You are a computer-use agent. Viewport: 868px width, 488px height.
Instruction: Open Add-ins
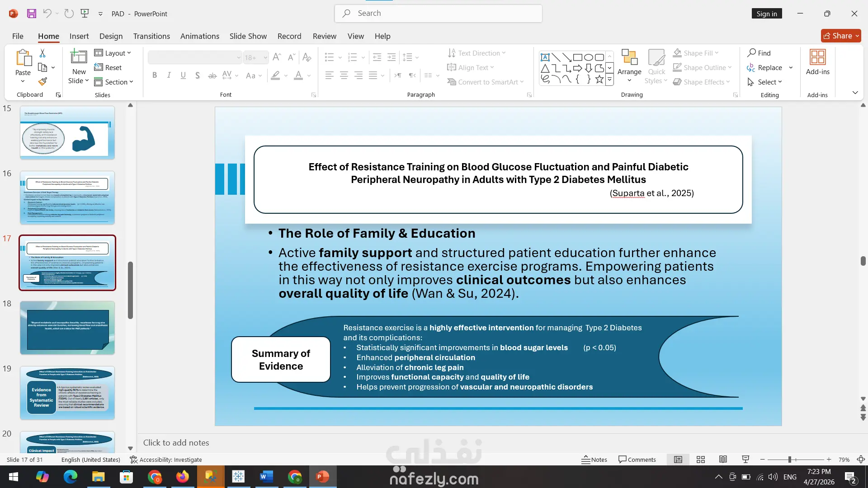coord(817,62)
